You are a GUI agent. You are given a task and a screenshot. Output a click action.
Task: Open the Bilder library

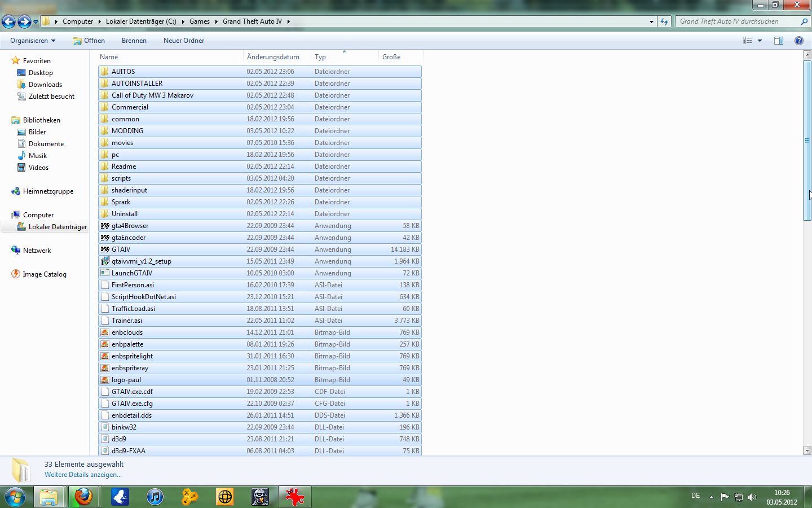tap(37, 132)
